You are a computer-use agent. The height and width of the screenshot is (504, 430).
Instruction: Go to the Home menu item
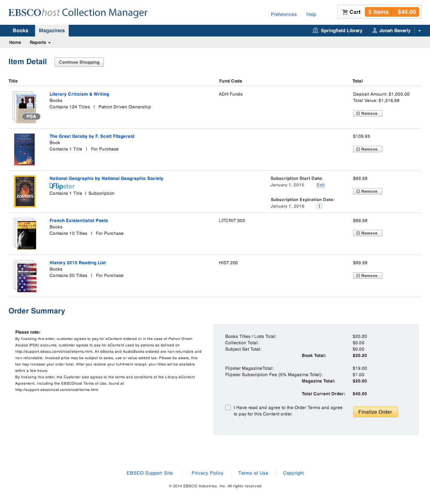15,43
